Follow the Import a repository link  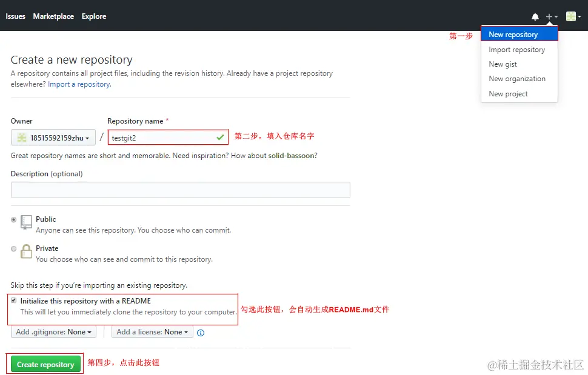click(79, 84)
